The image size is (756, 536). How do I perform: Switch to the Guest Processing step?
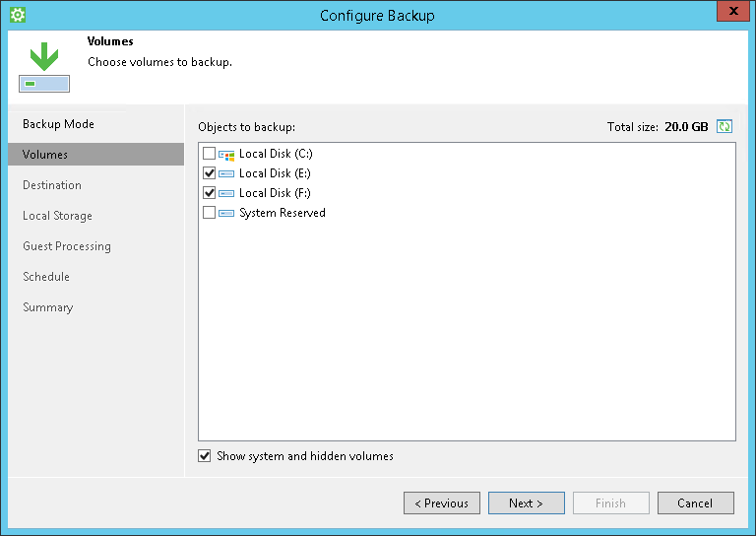point(67,246)
